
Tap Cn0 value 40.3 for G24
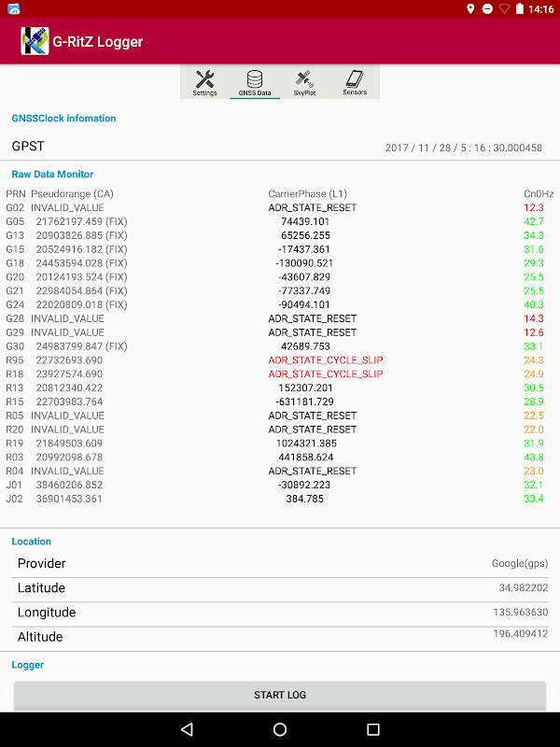(533, 304)
